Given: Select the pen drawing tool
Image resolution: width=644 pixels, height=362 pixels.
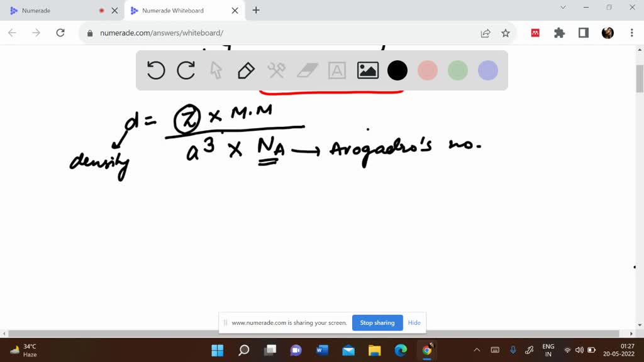Looking at the screenshot, I should pyautogui.click(x=246, y=70).
